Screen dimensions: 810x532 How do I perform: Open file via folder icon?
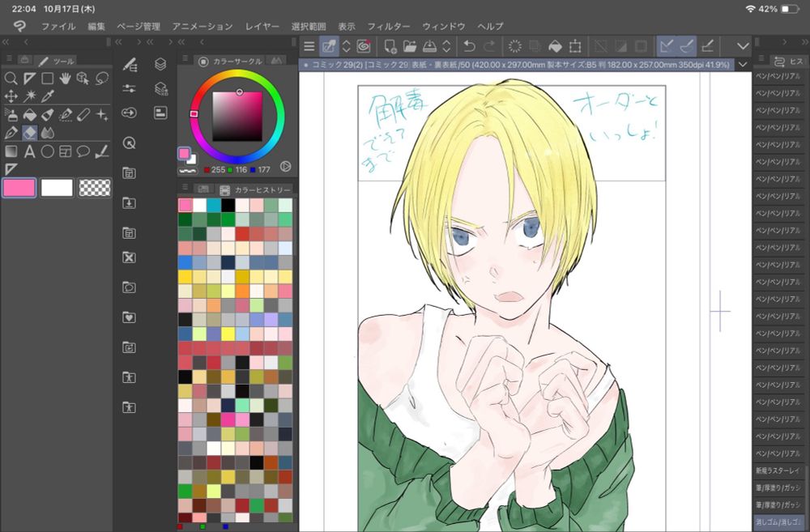pos(410,46)
